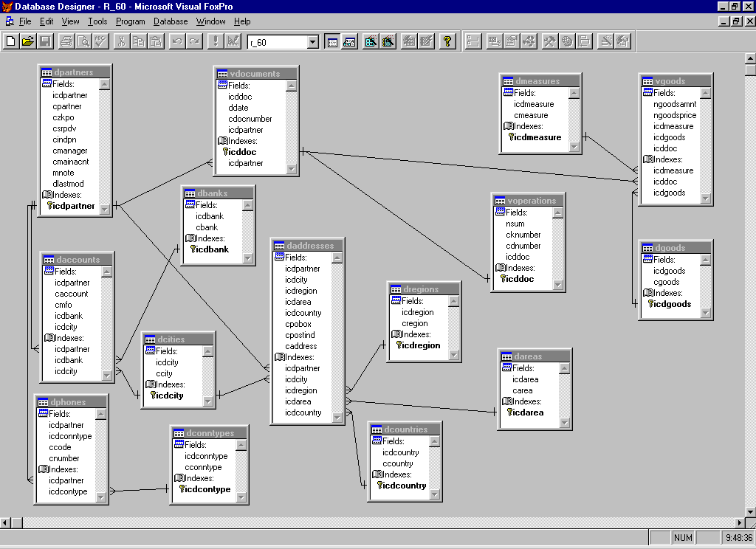This screenshot has height=549, width=756.
Task: Click the Run exclamation mark icon
Action: click(x=216, y=41)
